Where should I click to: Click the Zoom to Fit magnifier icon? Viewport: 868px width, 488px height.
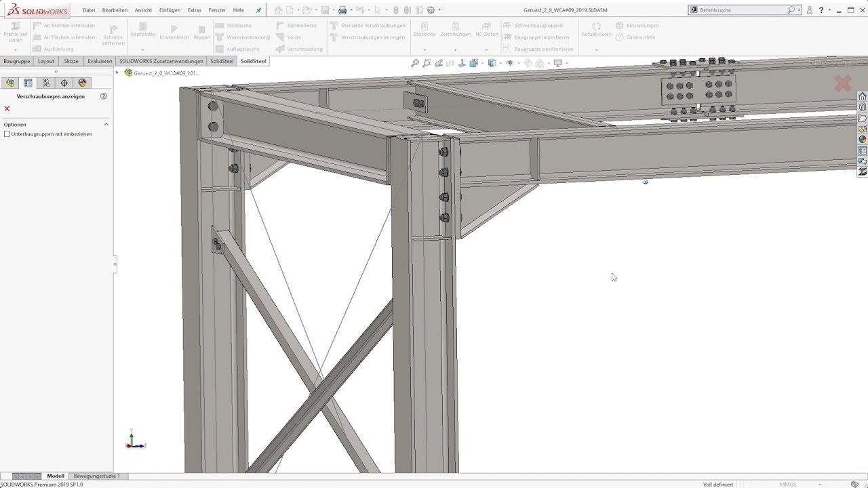(415, 63)
